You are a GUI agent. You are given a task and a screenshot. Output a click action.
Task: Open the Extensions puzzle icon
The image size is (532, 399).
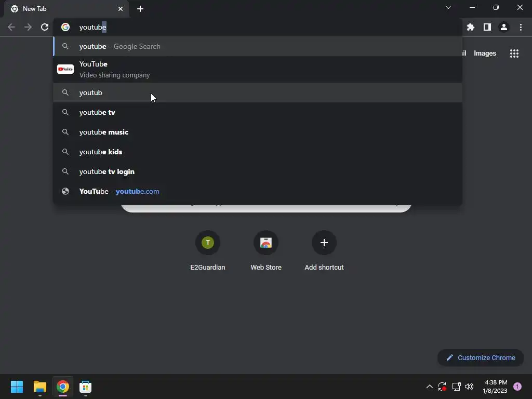point(471,27)
